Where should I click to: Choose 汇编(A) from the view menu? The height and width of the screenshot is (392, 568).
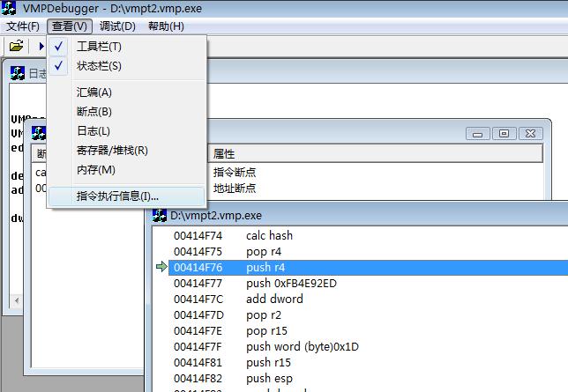click(127, 92)
